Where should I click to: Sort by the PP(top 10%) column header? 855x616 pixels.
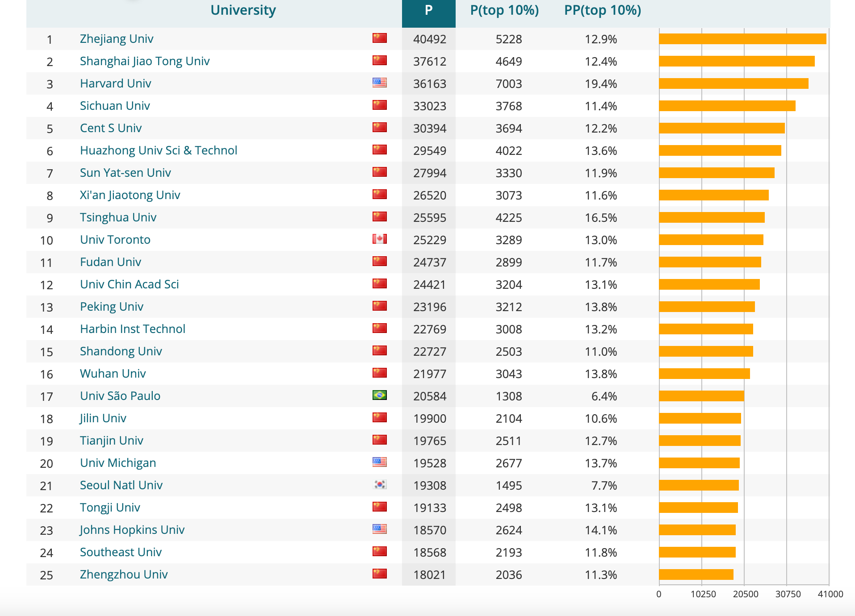coord(602,11)
